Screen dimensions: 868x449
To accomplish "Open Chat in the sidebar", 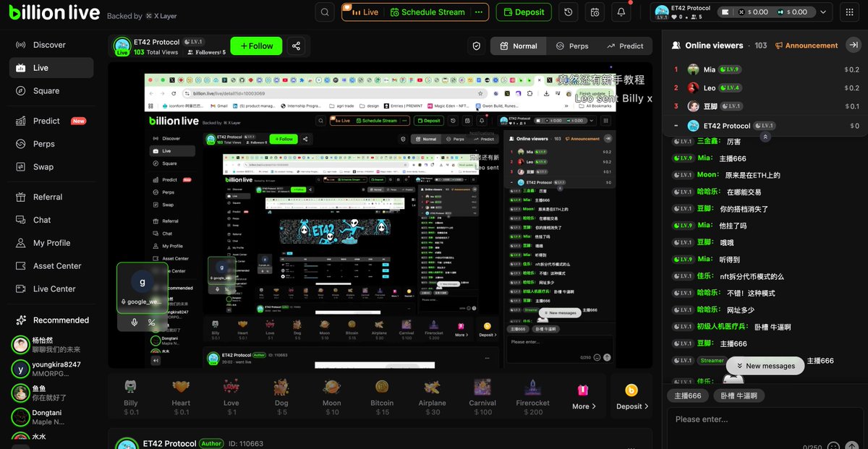I will (51, 220).
